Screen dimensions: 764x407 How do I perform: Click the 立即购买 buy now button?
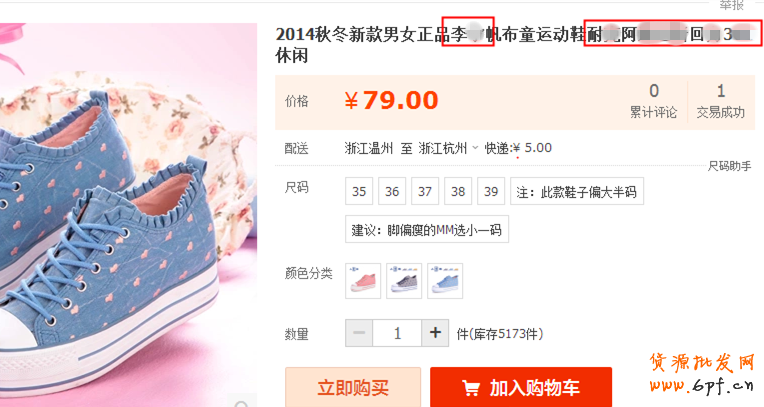tap(353, 388)
